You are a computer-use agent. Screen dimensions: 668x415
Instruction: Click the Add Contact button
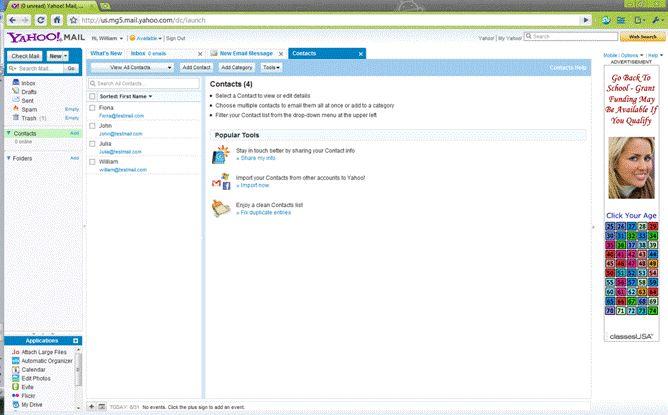click(x=196, y=67)
